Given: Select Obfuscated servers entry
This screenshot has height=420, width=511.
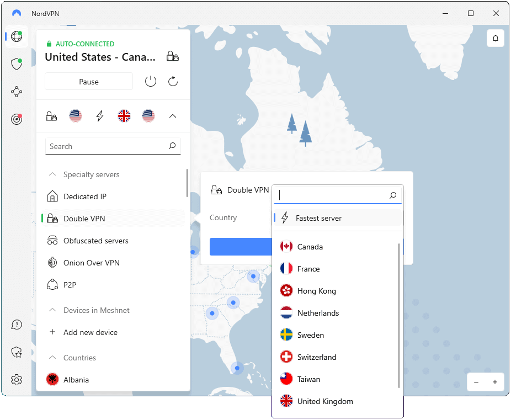Looking at the screenshot, I should [x=113, y=241].
